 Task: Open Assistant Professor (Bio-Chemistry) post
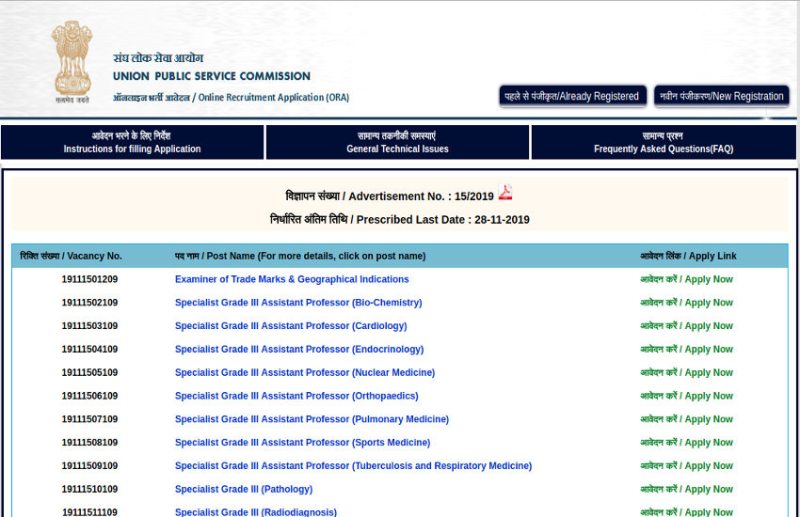click(298, 303)
